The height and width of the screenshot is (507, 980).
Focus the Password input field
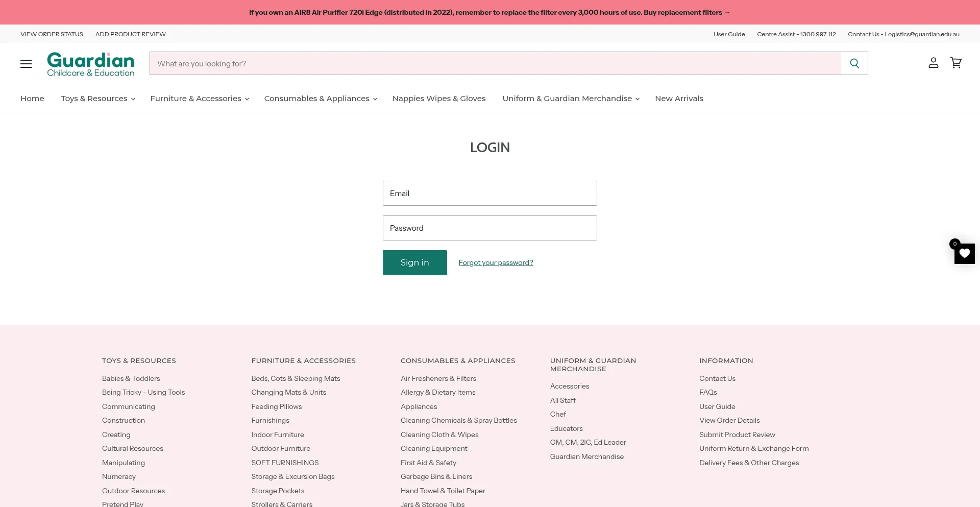click(x=489, y=228)
